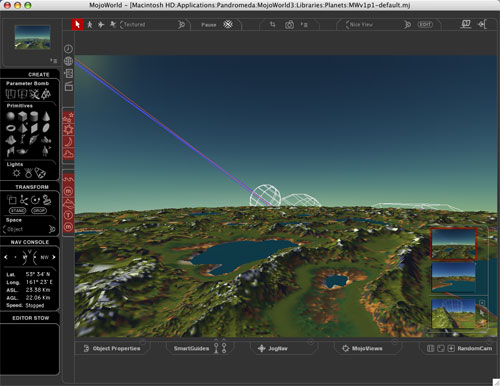Toggle the mountain terrain layer icon
This screenshot has width=500, height=386.
(68, 203)
